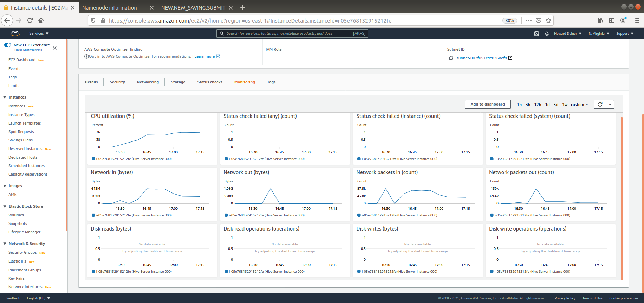Toggle New EC2 Experience switch
This screenshot has width=644, height=303.
coord(7,45)
